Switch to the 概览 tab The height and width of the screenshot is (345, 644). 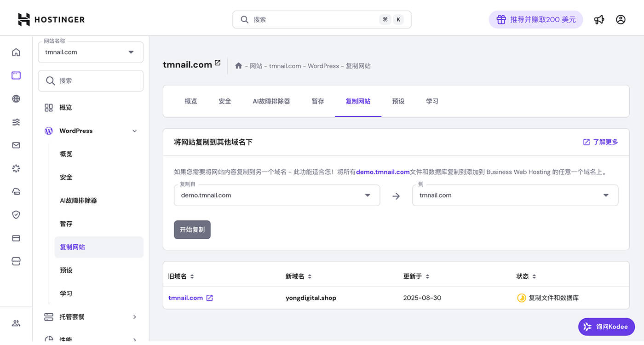click(191, 101)
